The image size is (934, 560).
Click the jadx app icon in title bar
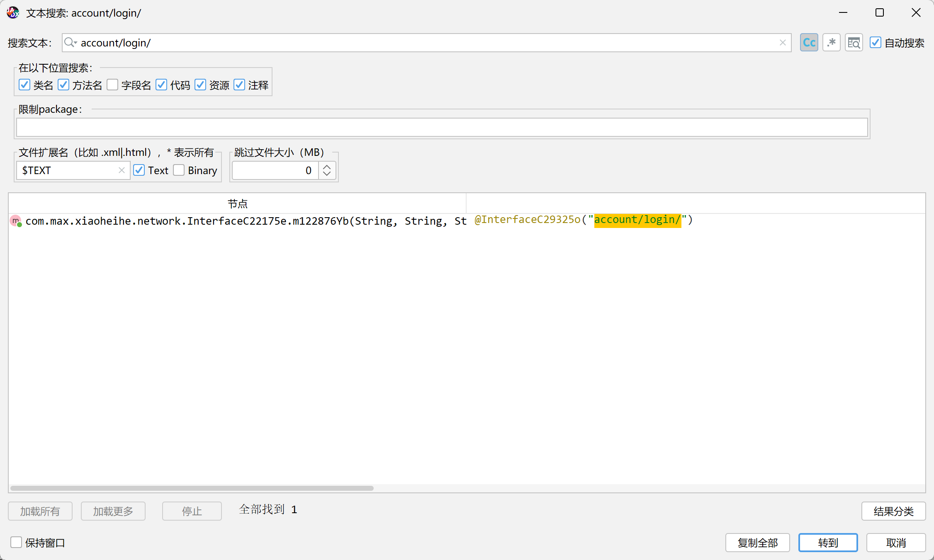pos(12,13)
